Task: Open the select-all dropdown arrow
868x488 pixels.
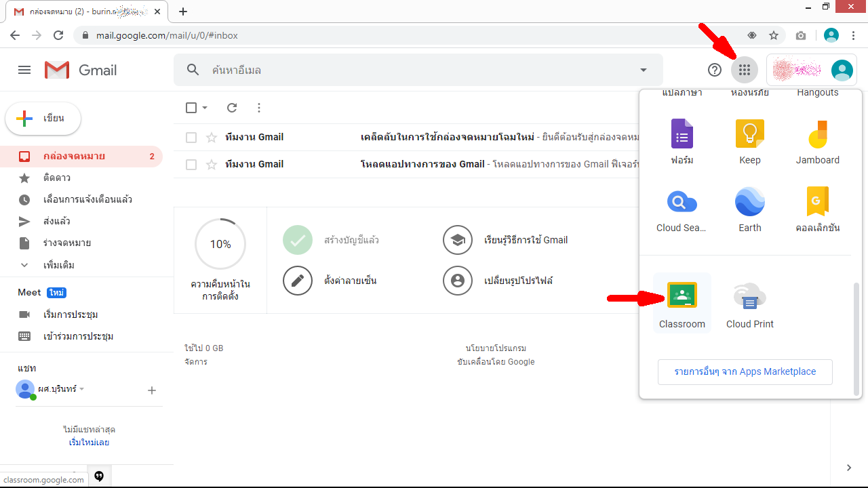Action: (x=205, y=108)
